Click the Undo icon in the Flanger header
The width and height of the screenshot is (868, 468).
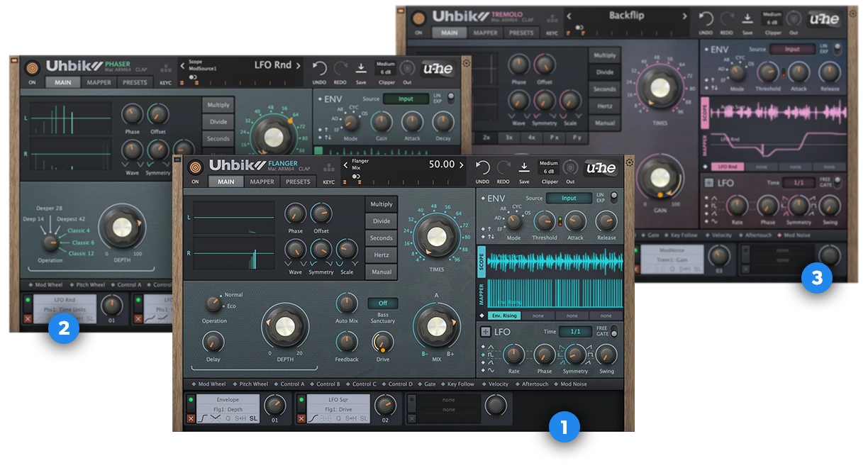(484, 168)
